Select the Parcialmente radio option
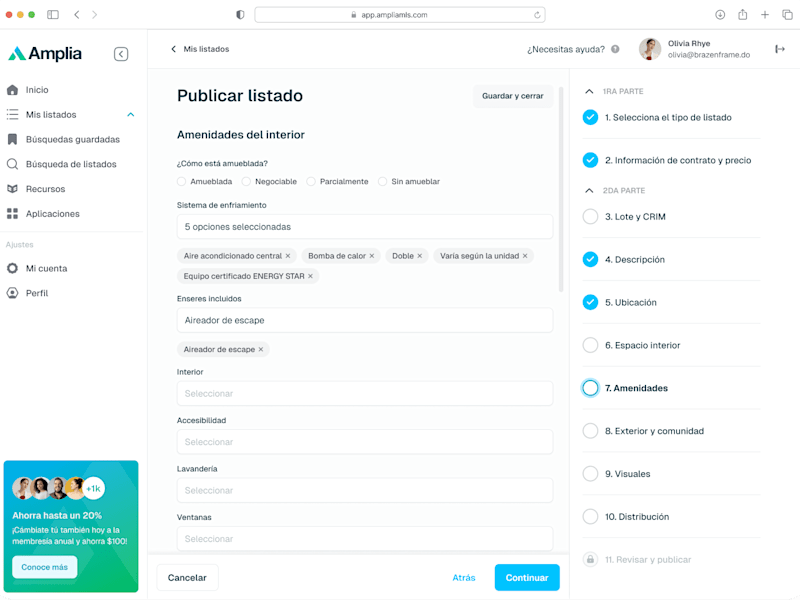800x600 pixels. (311, 182)
